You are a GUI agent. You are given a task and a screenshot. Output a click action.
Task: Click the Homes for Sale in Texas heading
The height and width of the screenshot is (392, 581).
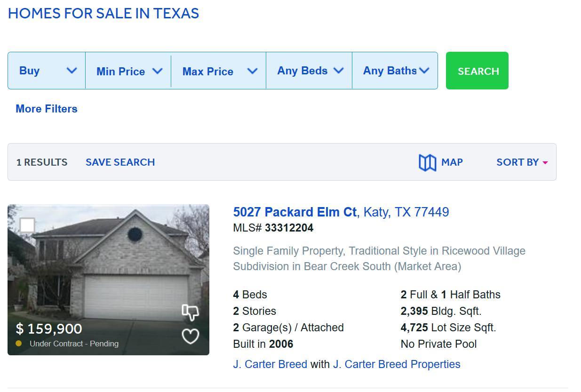click(103, 13)
